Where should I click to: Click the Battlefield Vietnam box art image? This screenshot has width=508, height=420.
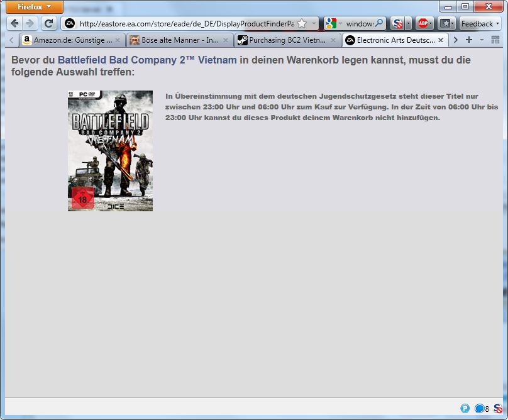110,151
